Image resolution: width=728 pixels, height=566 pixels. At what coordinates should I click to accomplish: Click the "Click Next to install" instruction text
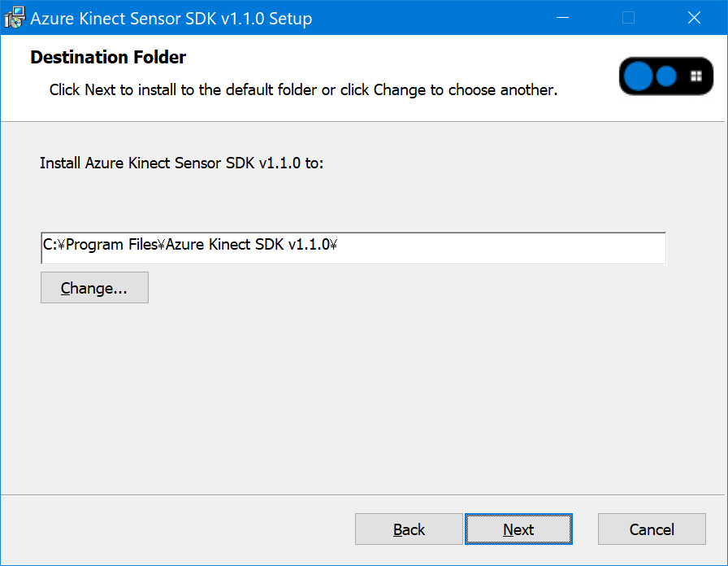303,89
